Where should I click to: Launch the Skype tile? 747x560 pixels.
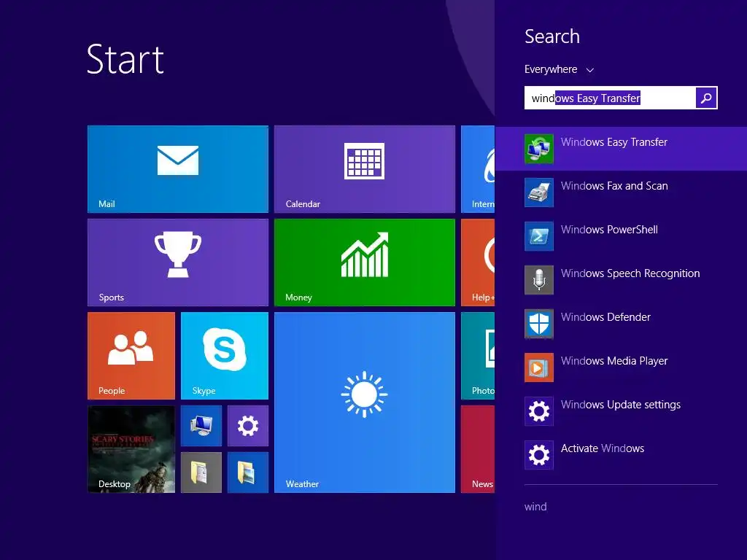point(225,356)
